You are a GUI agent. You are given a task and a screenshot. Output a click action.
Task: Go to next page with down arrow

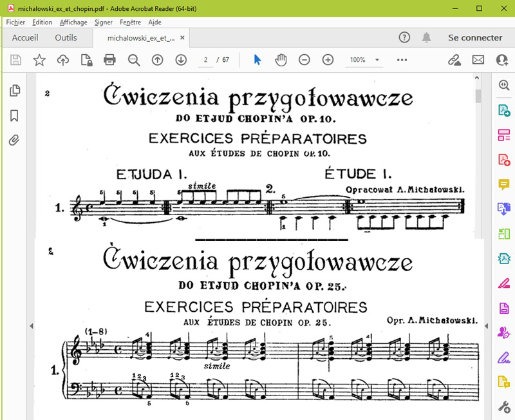pyautogui.click(x=181, y=60)
